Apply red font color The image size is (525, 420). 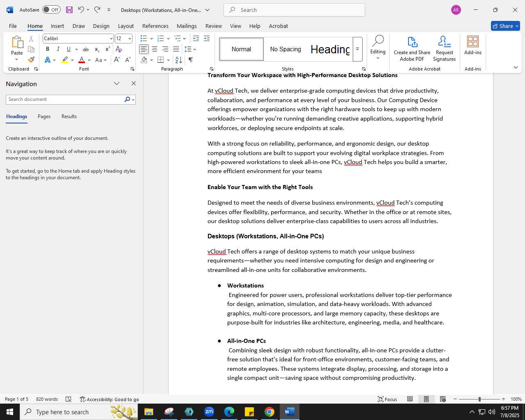(82, 60)
